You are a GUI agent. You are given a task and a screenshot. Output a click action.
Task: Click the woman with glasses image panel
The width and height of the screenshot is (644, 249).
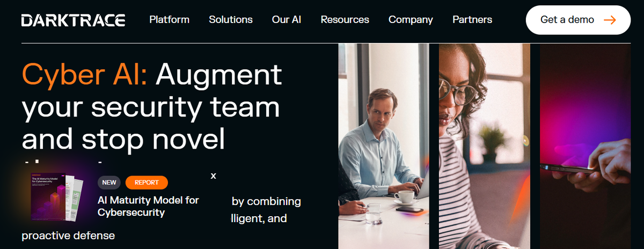pyautogui.click(x=485, y=146)
